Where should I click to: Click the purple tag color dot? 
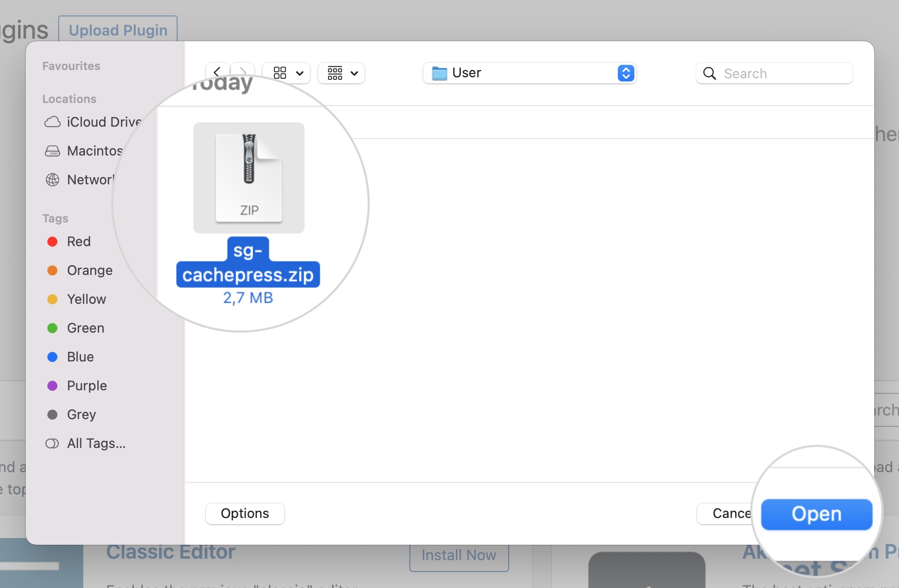53,386
